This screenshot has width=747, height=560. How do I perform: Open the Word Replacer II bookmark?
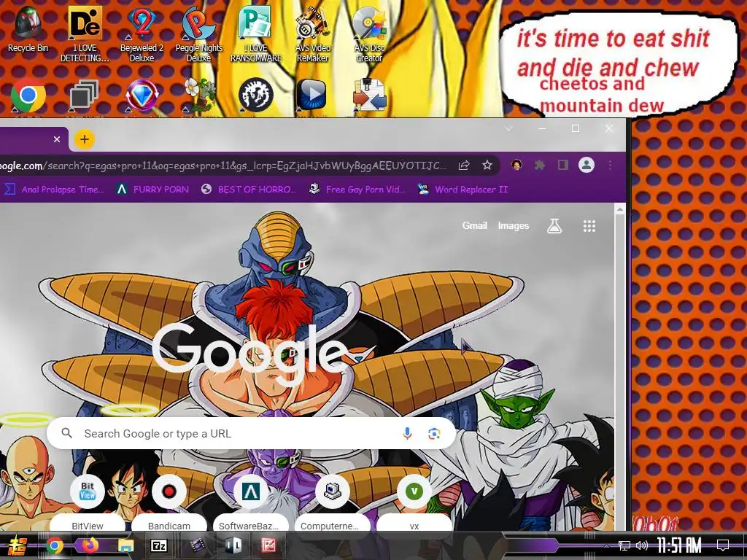[462, 190]
